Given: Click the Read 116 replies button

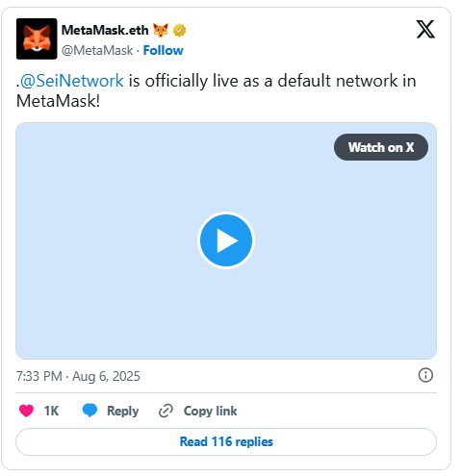Looking at the screenshot, I should click(226, 441).
